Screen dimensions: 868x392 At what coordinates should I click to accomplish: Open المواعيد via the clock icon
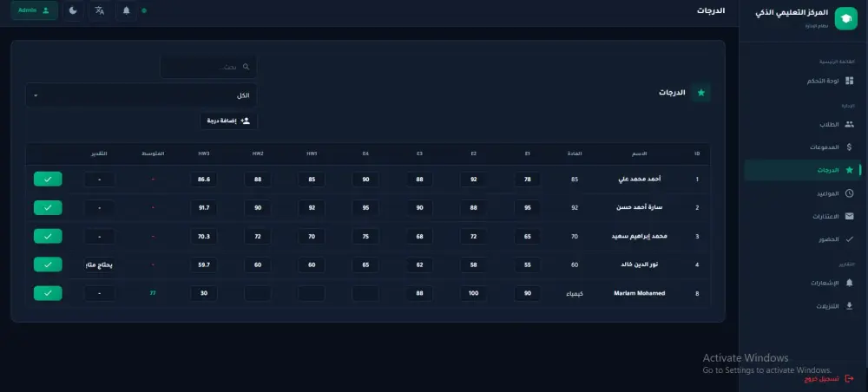click(x=849, y=193)
